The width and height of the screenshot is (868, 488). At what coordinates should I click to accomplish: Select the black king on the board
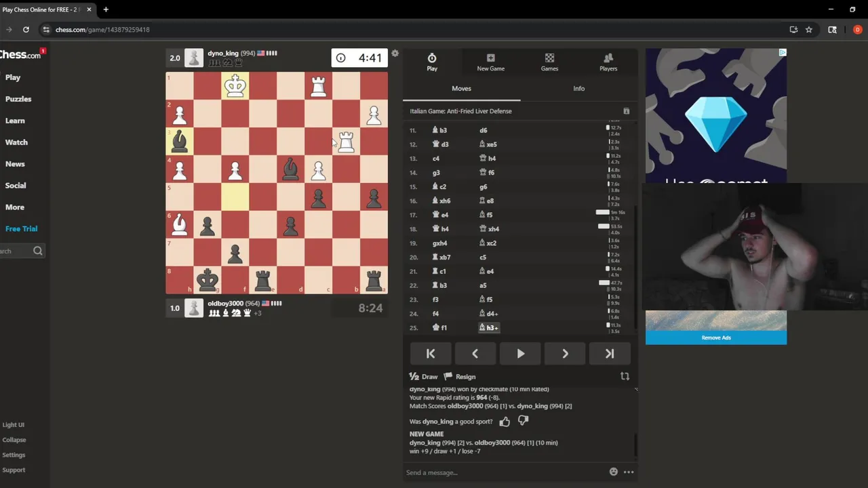click(x=208, y=280)
